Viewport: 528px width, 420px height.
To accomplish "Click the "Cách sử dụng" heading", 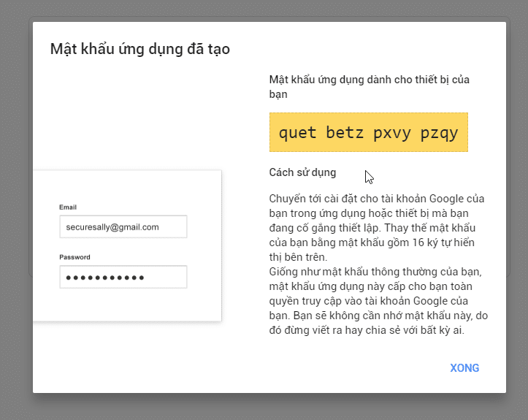I will [302, 172].
